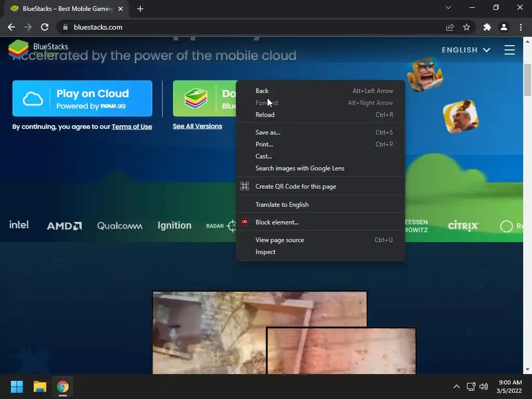Click the scrollbar up arrow
Image resolution: width=532 pixels, height=399 pixels.
coord(527,42)
